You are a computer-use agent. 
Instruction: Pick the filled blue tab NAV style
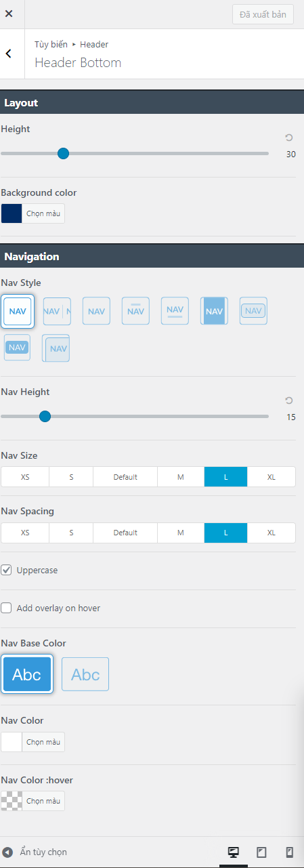point(214,311)
